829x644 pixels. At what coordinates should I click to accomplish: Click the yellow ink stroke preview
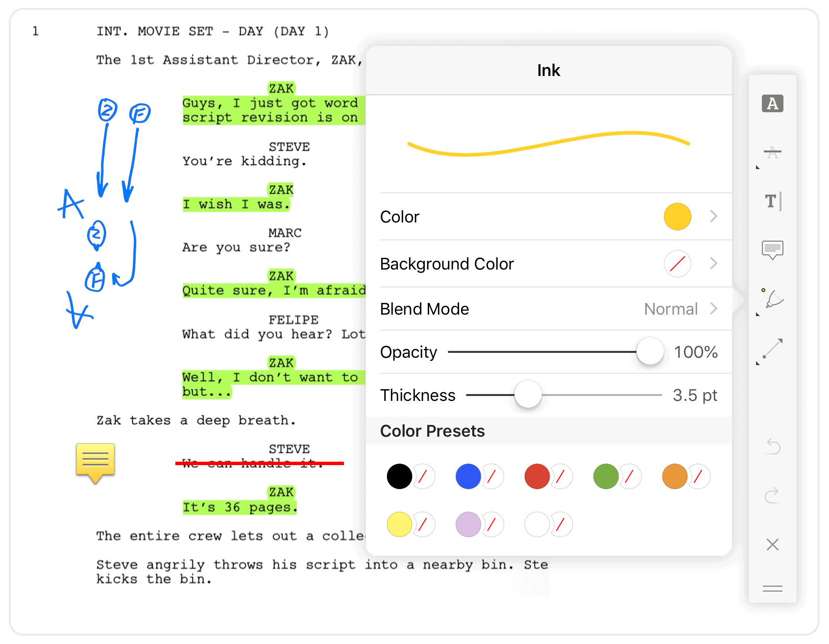(549, 144)
